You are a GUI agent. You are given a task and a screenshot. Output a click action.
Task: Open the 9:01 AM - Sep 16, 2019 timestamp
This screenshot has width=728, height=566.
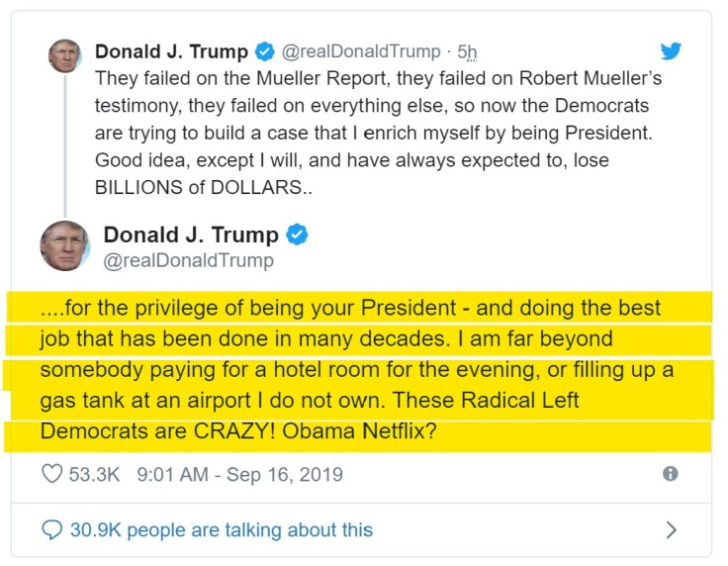pyautogui.click(x=239, y=475)
